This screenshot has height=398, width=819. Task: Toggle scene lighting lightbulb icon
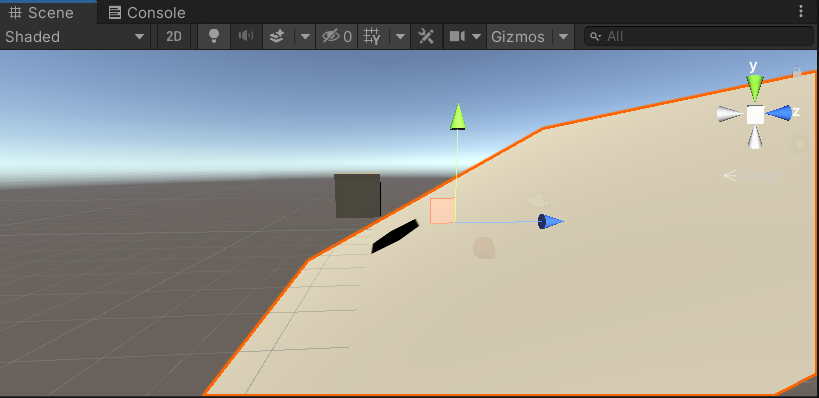click(x=214, y=37)
